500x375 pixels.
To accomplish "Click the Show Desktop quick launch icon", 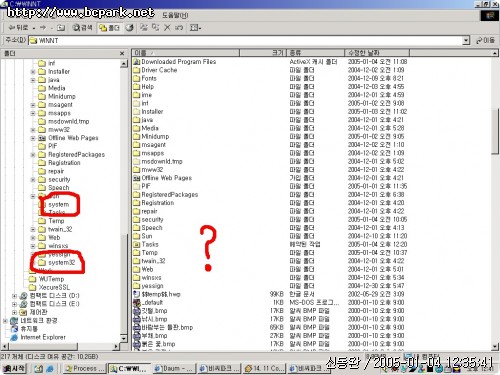I will 38,368.
